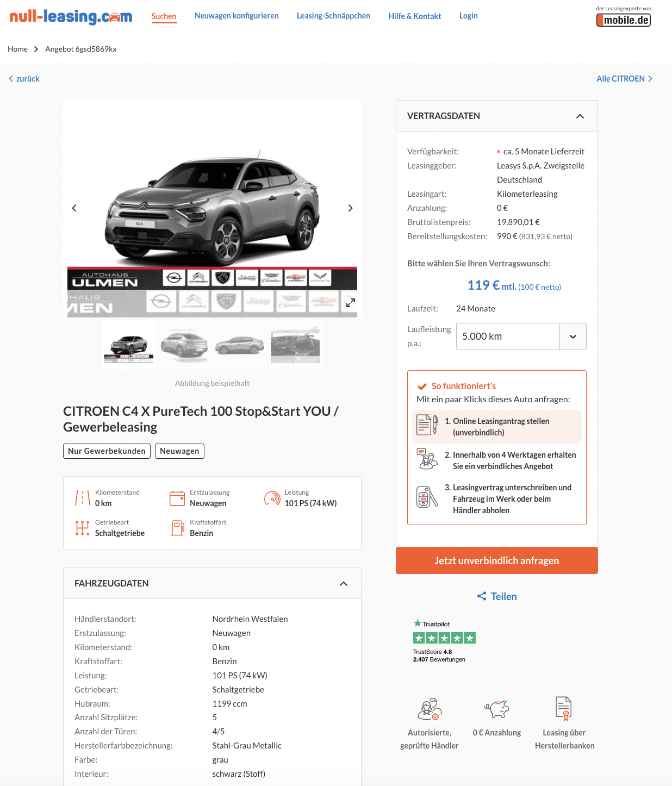The width and height of the screenshot is (672, 786).
Task: Open the Suchen menu item
Action: 164,16
